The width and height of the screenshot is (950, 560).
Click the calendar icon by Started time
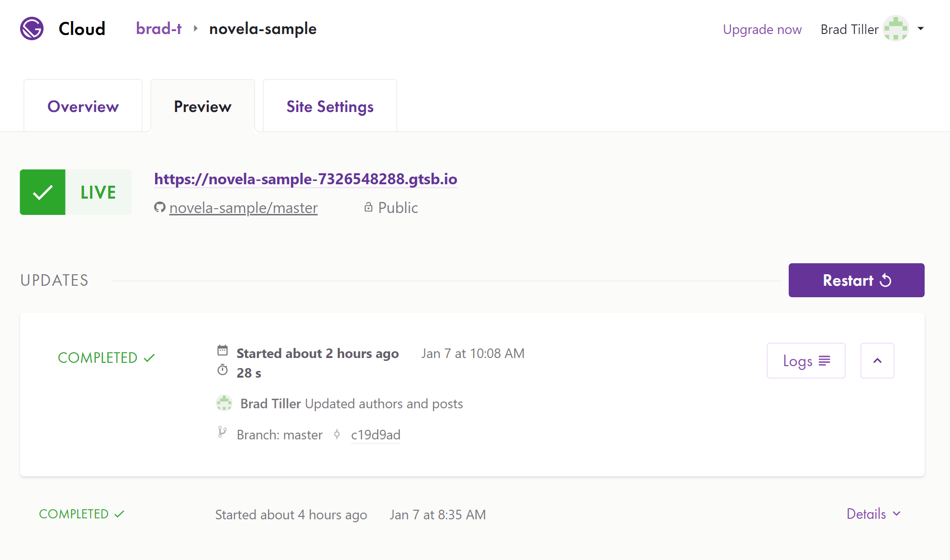pos(223,350)
